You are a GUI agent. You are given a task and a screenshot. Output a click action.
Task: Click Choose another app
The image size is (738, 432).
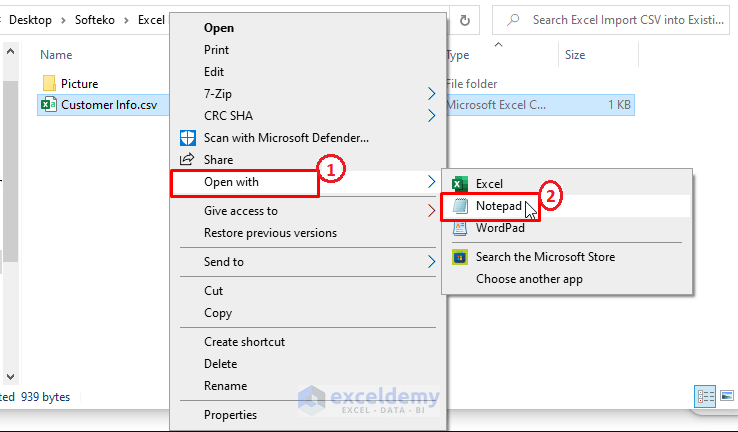tap(529, 279)
